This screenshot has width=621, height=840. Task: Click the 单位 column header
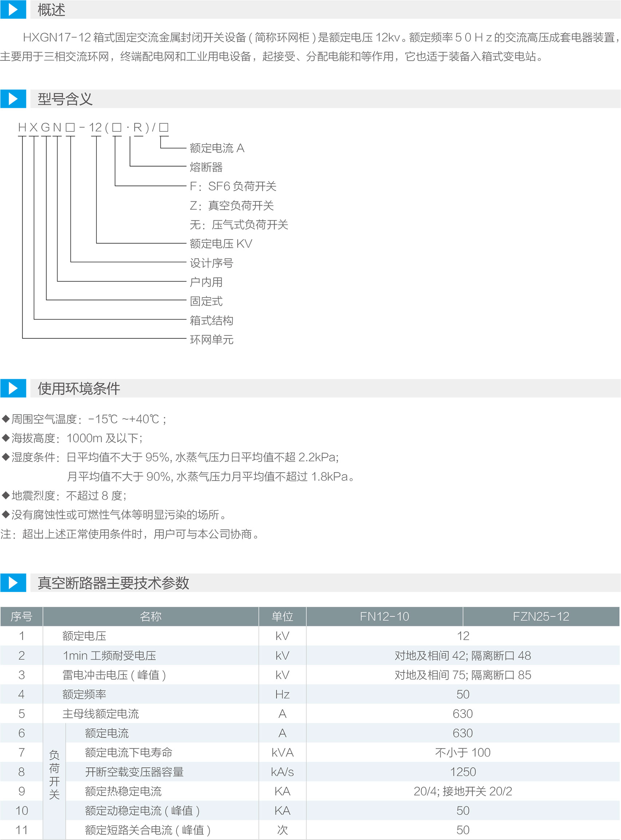pos(282,616)
